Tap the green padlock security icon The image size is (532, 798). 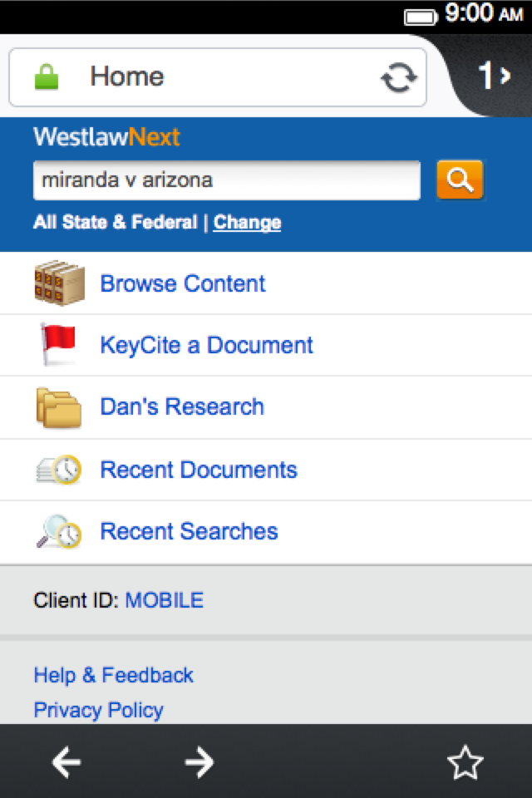click(x=47, y=77)
